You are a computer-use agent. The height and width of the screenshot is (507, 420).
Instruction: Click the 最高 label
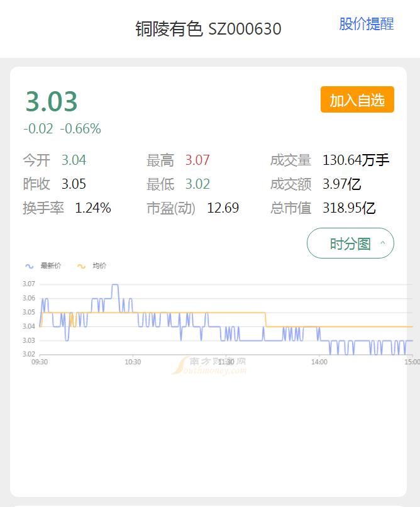point(160,160)
